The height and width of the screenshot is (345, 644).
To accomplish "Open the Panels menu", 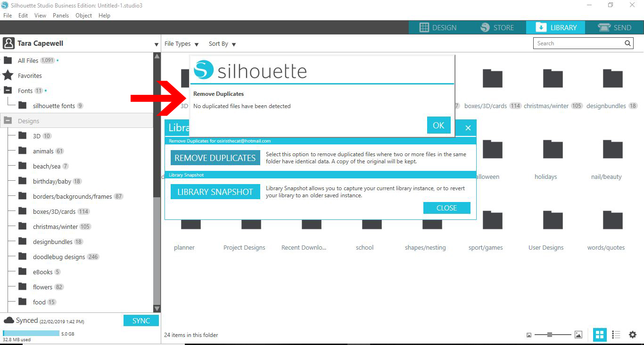I will click(x=61, y=16).
